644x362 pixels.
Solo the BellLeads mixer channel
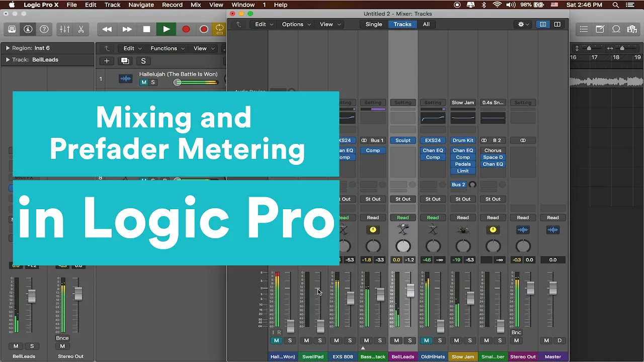point(410,340)
